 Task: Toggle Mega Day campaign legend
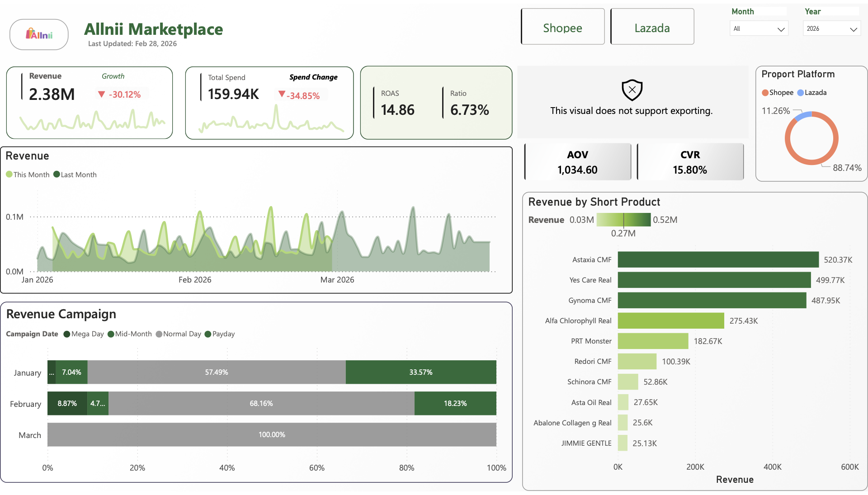[84, 334]
